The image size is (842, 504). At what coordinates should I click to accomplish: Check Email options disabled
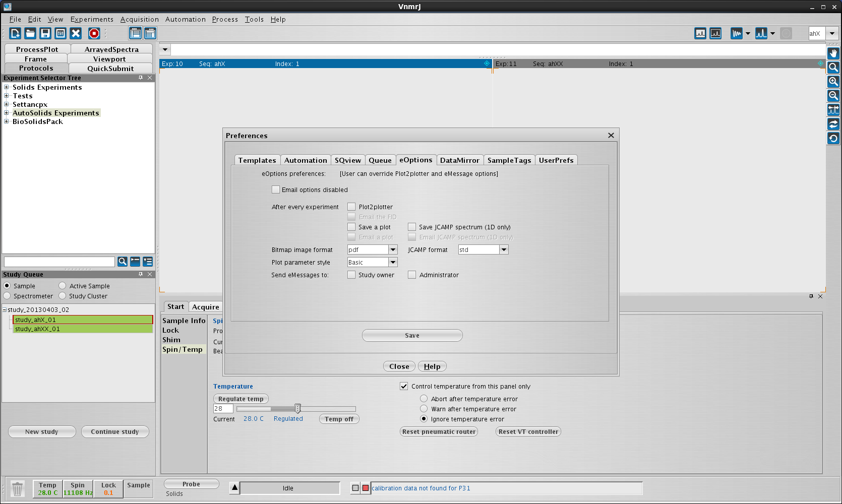coord(276,190)
